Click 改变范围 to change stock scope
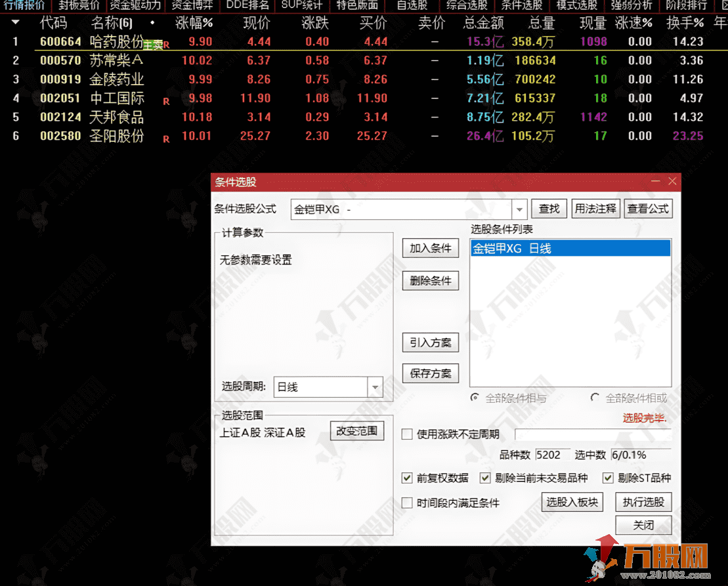Image resolution: width=728 pixels, height=586 pixels. (x=356, y=430)
